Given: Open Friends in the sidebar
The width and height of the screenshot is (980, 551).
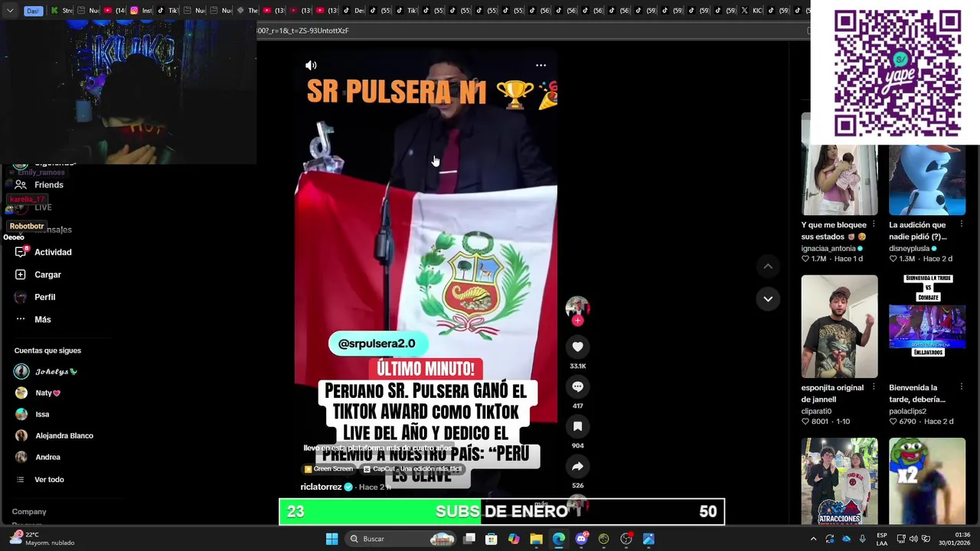Looking at the screenshot, I should pyautogui.click(x=40, y=184).
